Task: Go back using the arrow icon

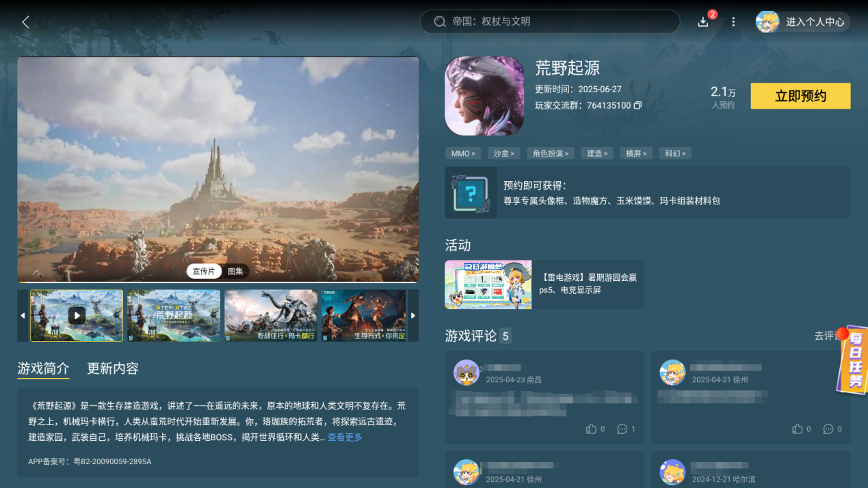Action: click(x=26, y=22)
